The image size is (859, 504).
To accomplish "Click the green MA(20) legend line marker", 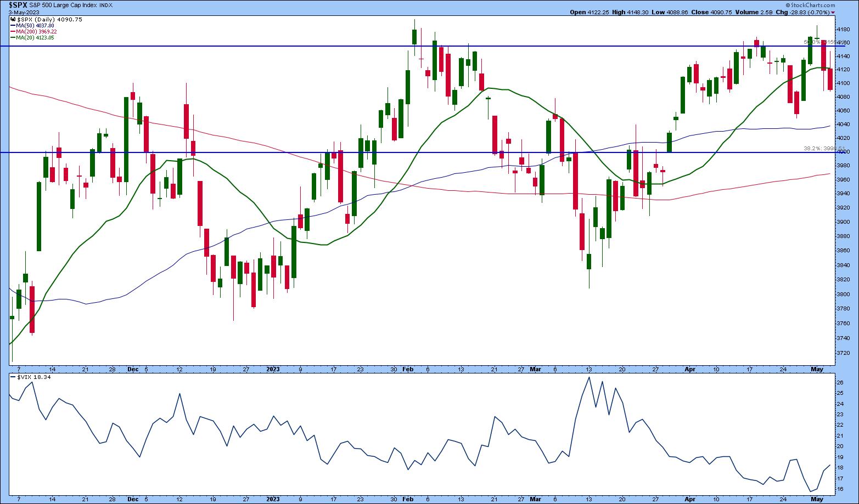I will point(13,37).
